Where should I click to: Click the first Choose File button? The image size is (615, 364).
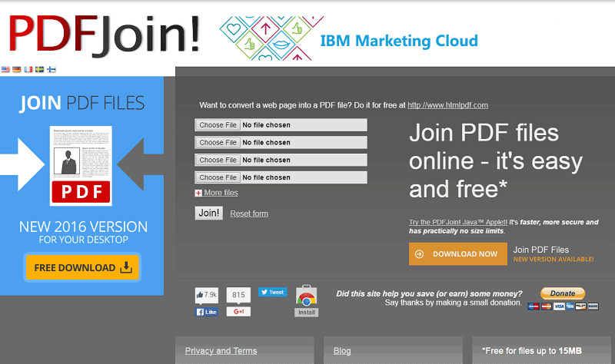pyautogui.click(x=218, y=125)
